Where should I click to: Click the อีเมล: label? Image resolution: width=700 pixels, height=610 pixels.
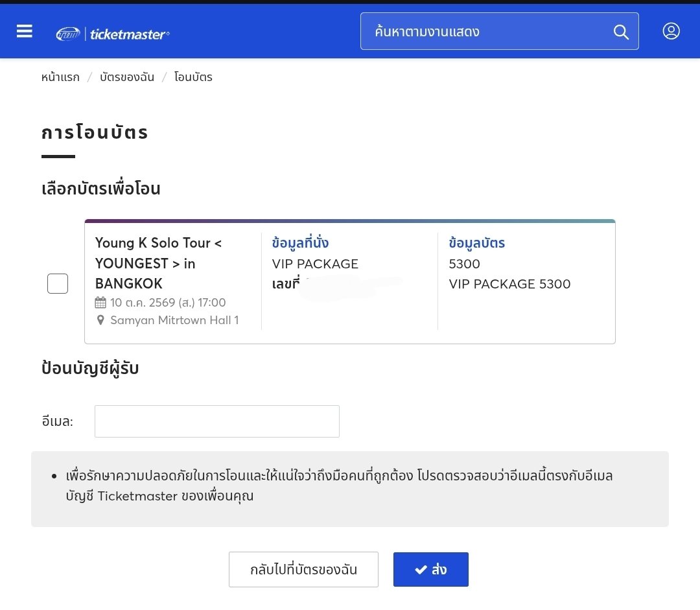tap(57, 421)
